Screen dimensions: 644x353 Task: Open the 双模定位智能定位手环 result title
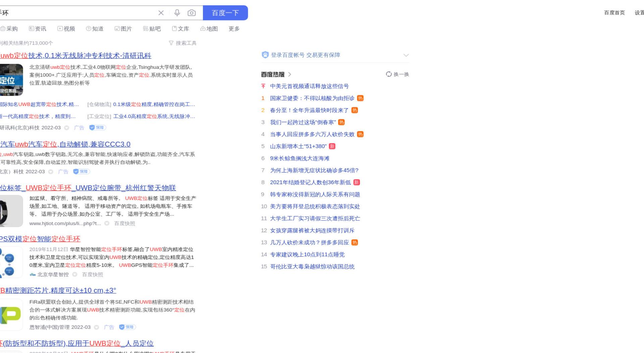[x=40, y=239]
